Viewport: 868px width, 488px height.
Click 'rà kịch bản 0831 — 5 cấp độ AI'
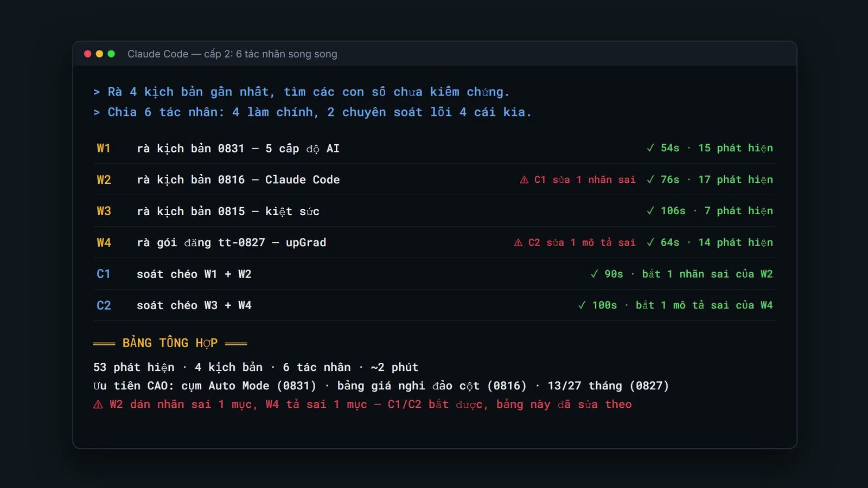(x=238, y=148)
